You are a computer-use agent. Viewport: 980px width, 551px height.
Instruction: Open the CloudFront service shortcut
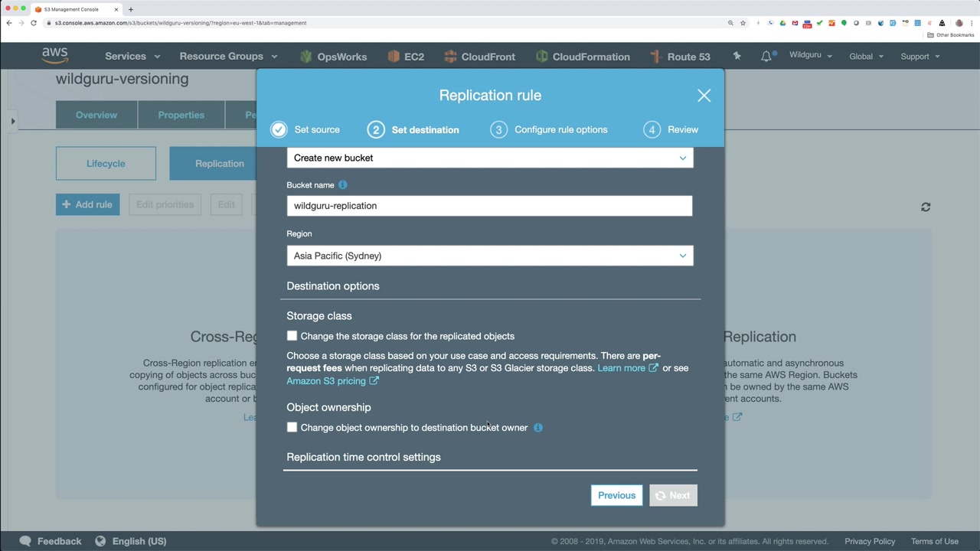(479, 57)
